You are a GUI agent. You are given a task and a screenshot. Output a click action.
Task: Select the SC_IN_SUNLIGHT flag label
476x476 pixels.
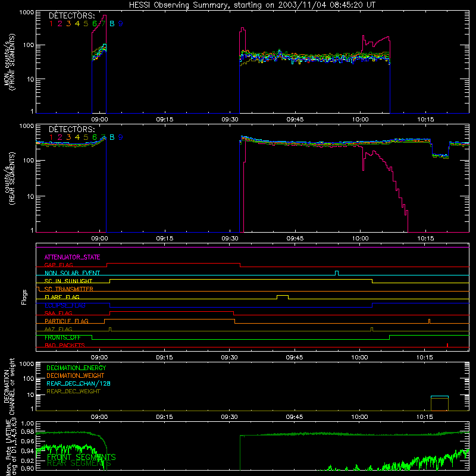coord(68,281)
